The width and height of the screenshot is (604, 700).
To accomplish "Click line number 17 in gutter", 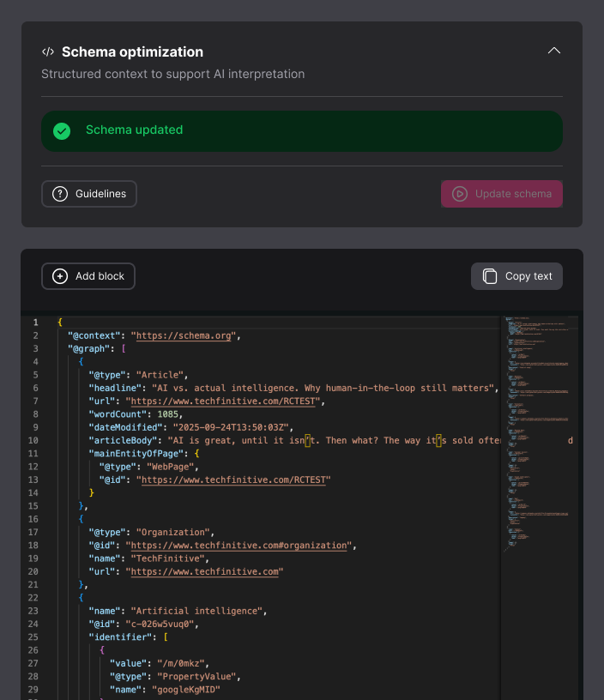I will click(33, 532).
